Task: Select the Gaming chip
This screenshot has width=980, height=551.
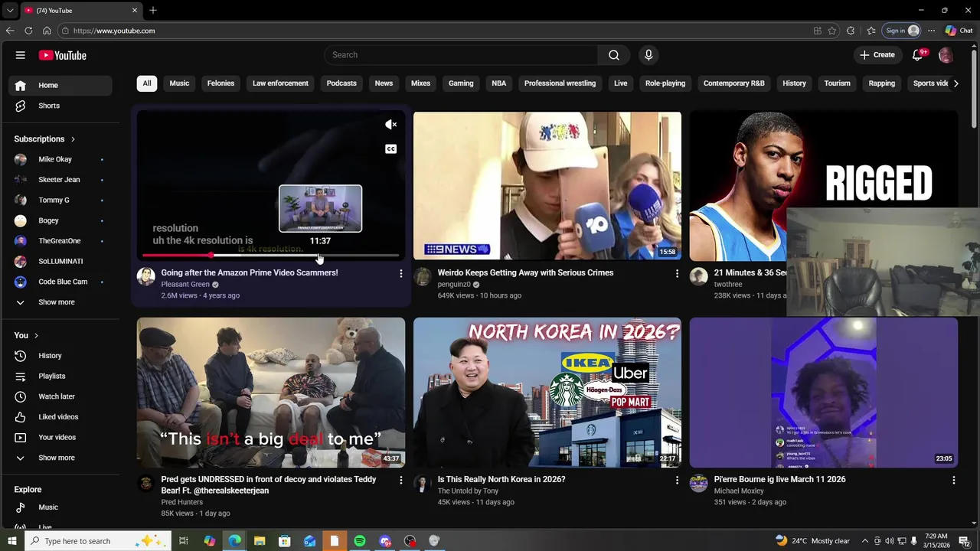Action: pos(461,83)
